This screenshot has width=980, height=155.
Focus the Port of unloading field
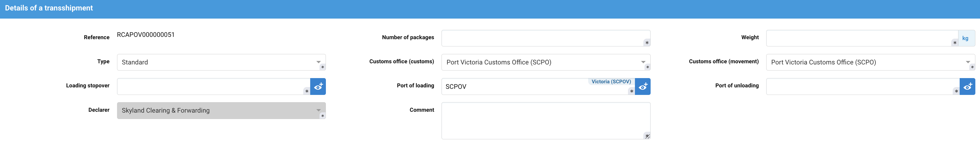[860, 86]
